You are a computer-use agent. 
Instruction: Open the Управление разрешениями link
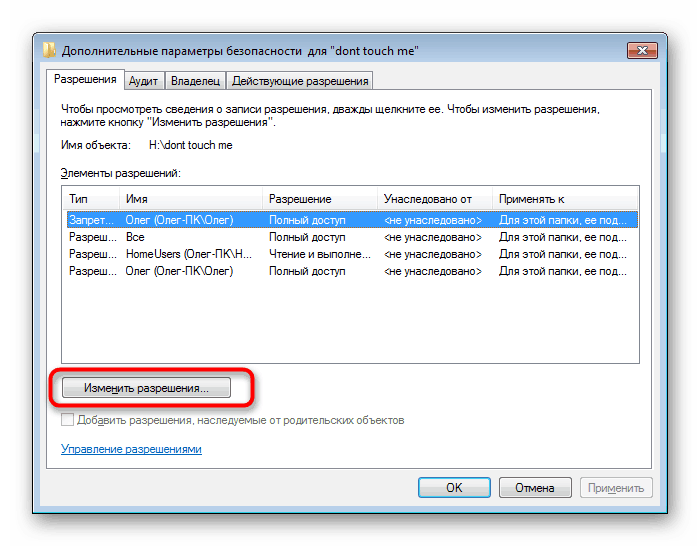[131, 449]
